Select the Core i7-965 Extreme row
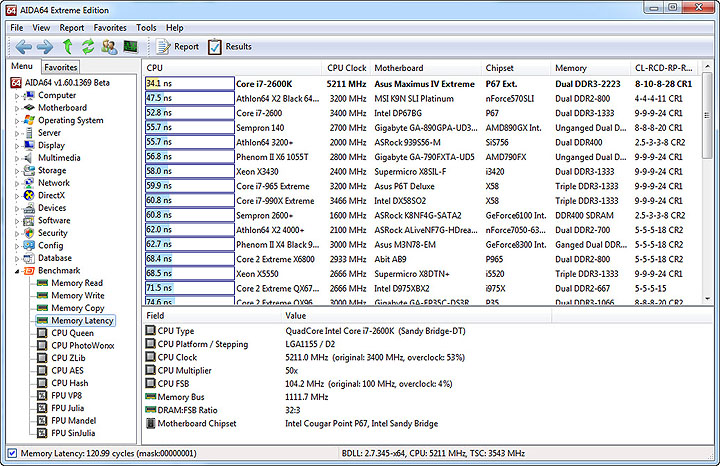Screen dimensions: 720x466 pyautogui.click(x=422, y=186)
